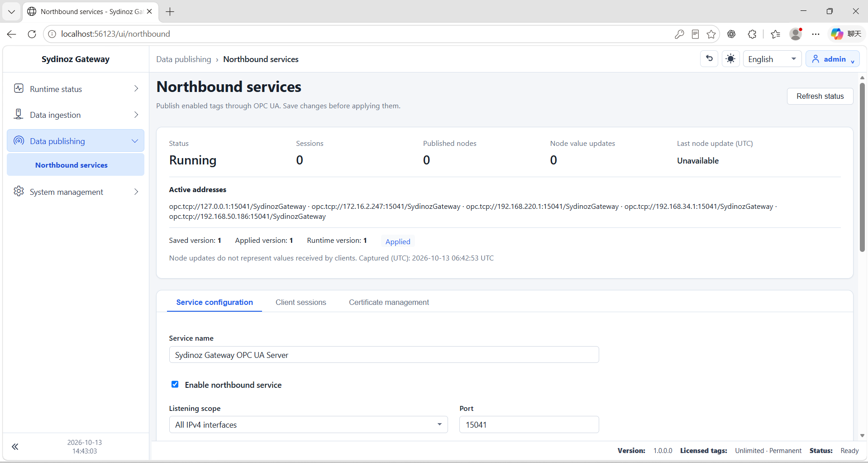
Task: Click the Data publishing broadcast icon
Action: 19,140
